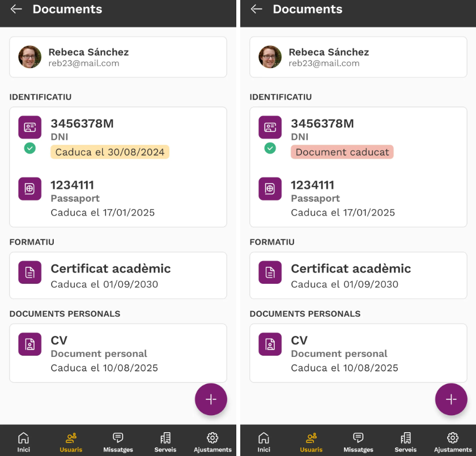Tap the back arrow on the right screen
Viewport: 476px width, 456px height.
tap(257, 9)
